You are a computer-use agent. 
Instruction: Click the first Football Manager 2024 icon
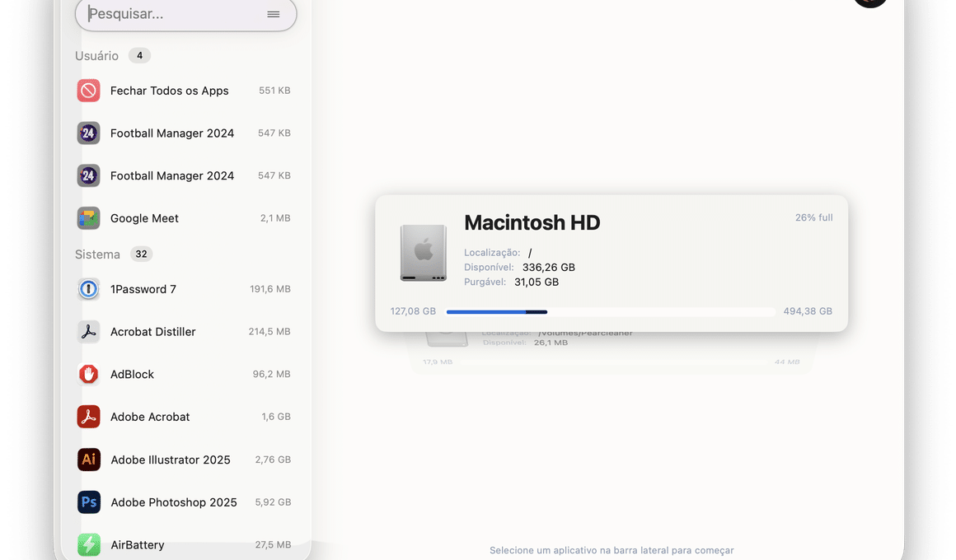click(88, 133)
